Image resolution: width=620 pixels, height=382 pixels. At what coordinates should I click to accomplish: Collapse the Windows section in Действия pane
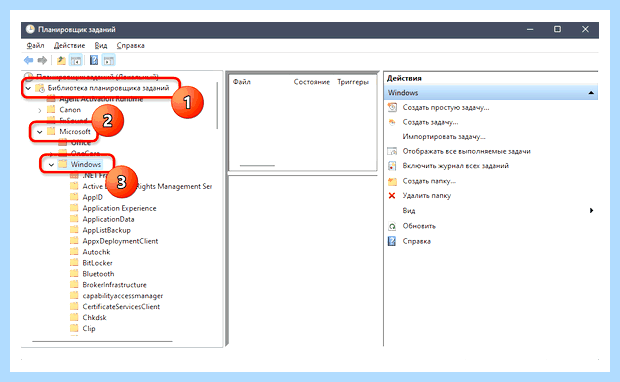[591, 93]
